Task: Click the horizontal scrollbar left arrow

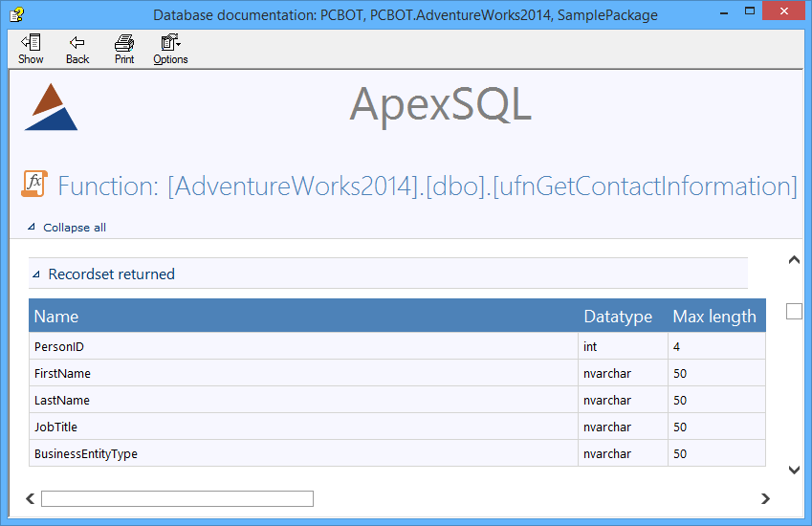Action: click(x=30, y=498)
